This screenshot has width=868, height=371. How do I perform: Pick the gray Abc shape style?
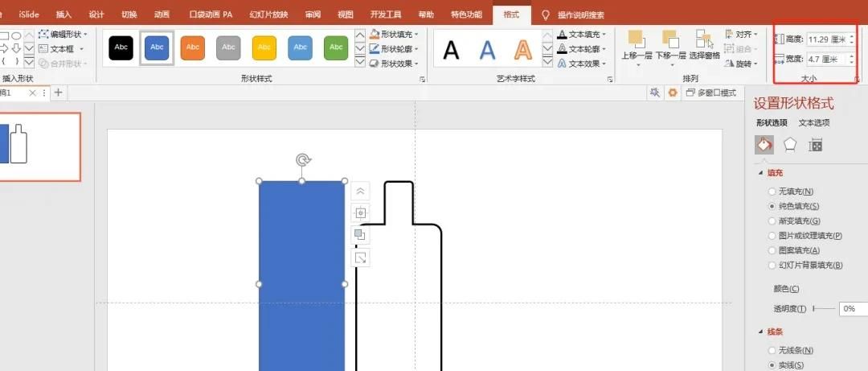(x=228, y=47)
